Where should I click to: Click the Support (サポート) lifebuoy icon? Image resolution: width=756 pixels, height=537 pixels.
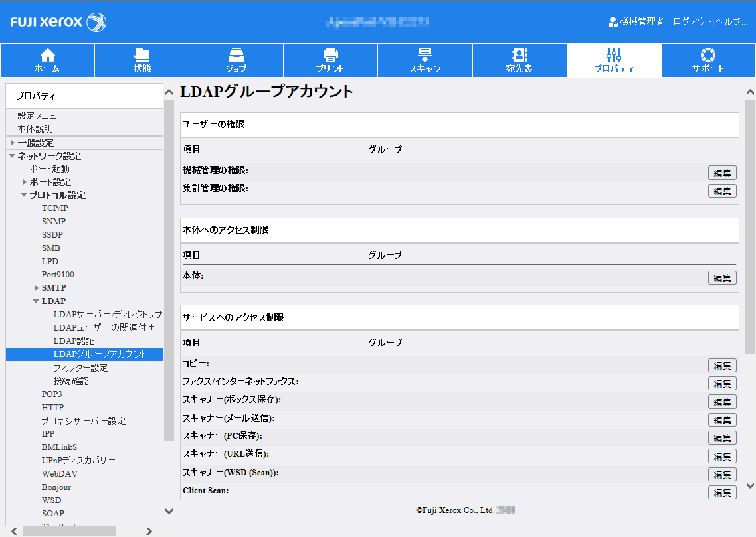708,55
